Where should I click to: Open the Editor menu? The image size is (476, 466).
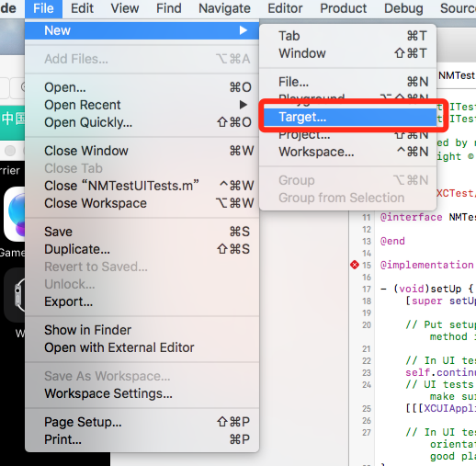point(285,8)
